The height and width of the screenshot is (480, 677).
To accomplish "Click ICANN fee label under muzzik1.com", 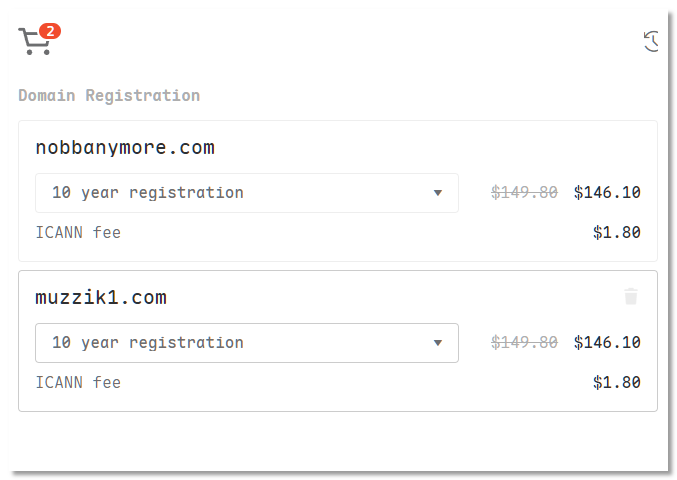I will pyautogui.click(x=78, y=382).
